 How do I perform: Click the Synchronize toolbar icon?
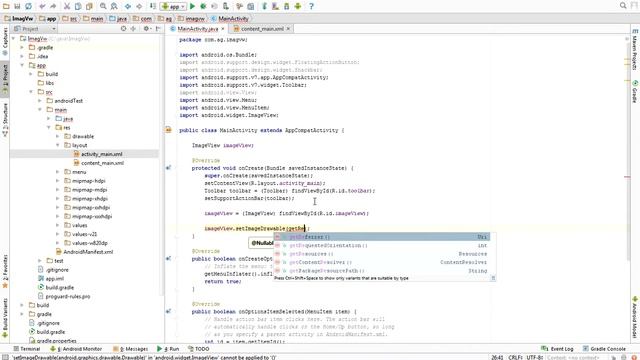click(28, 6)
